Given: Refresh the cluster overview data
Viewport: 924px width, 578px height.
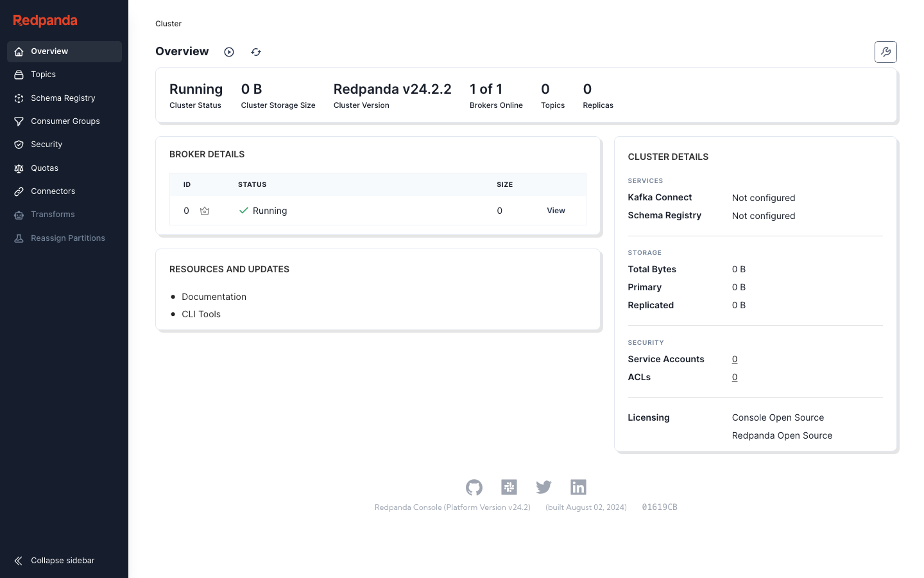Looking at the screenshot, I should [256, 52].
